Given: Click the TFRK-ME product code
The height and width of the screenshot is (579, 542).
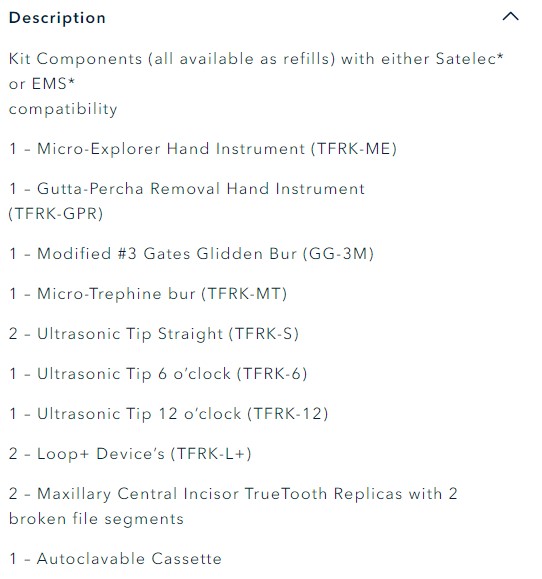Looking at the screenshot, I should (x=354, y=149).
